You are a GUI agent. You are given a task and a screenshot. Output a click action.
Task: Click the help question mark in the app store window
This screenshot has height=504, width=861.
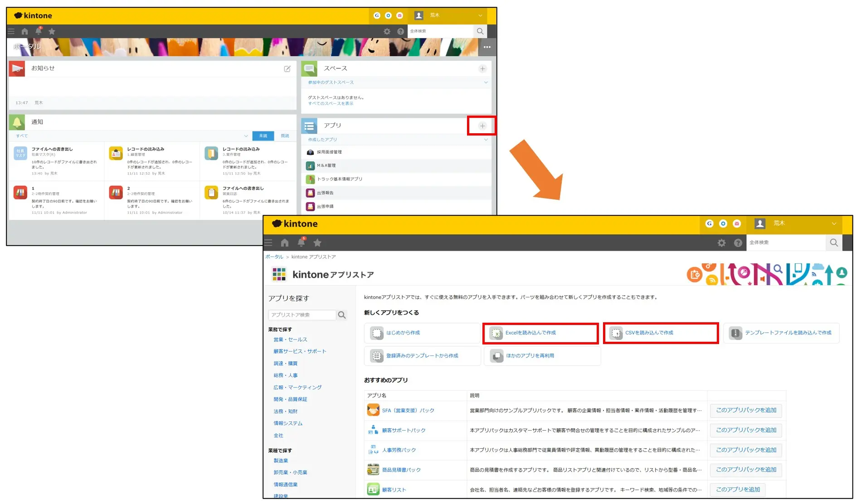(738, 243)
